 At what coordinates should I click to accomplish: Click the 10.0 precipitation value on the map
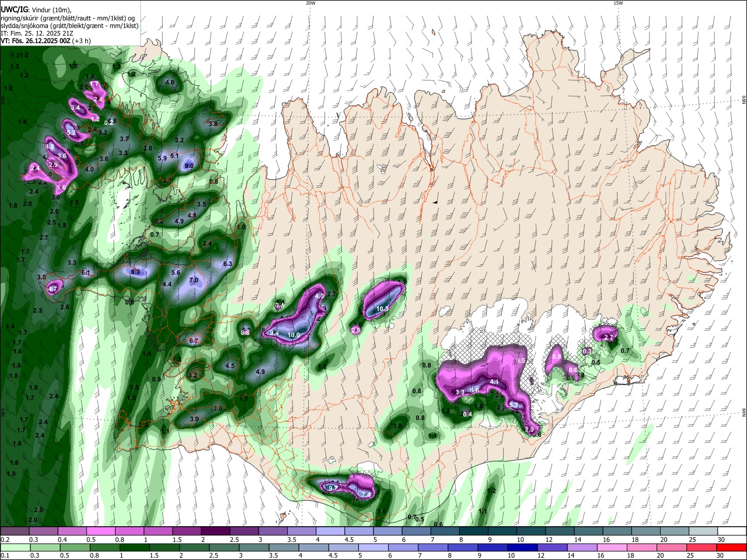click(294, 335)
